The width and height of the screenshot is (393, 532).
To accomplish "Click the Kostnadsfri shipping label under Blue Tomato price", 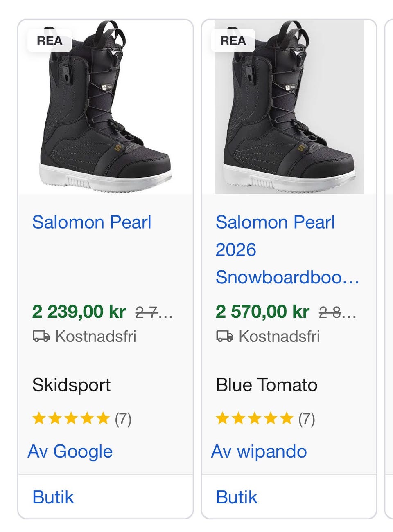I will [279, 337].
